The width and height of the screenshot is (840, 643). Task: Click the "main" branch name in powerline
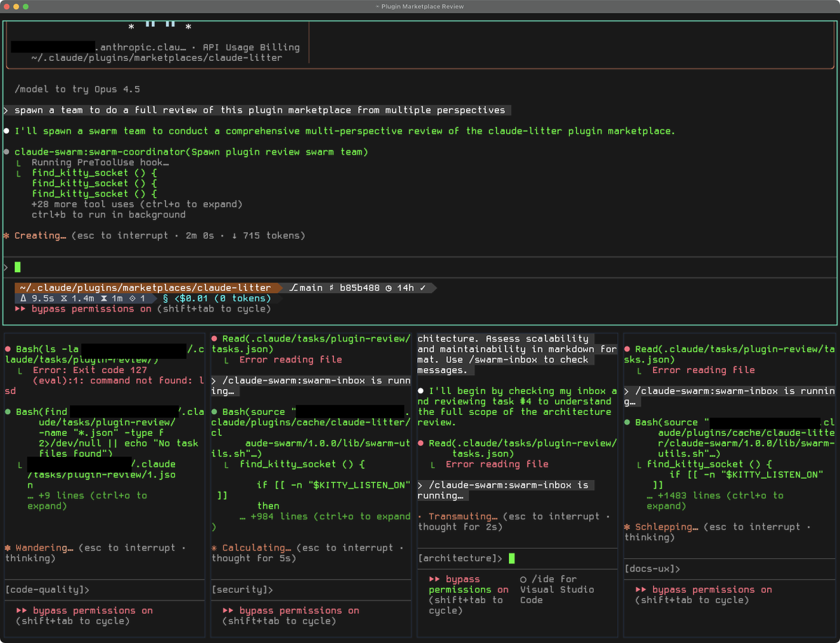pos(311,288)
